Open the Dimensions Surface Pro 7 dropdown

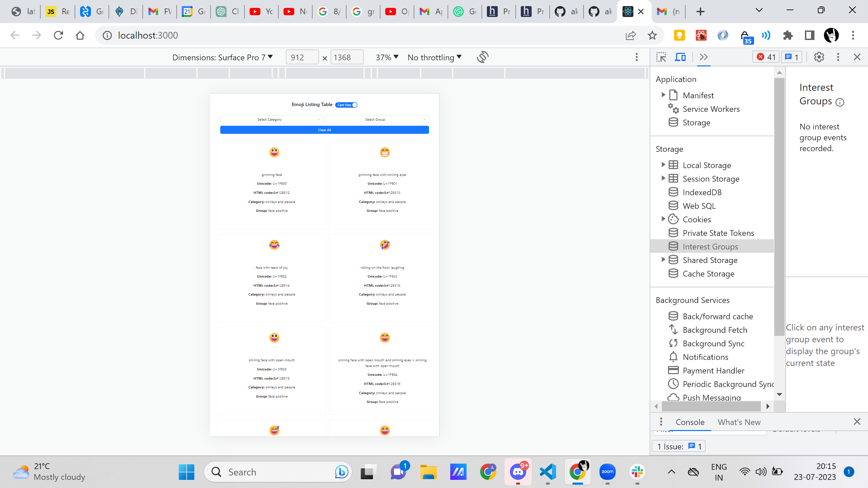pos(222,57)
